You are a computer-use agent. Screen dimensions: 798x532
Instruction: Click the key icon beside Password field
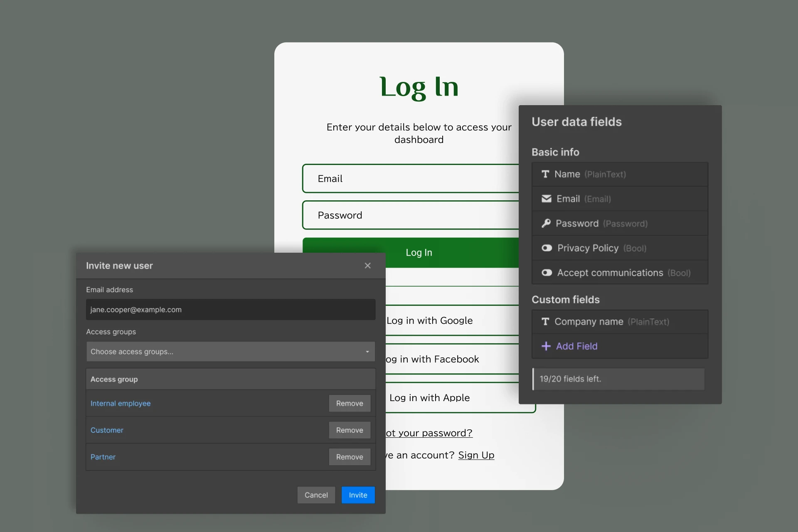(546, 224)
